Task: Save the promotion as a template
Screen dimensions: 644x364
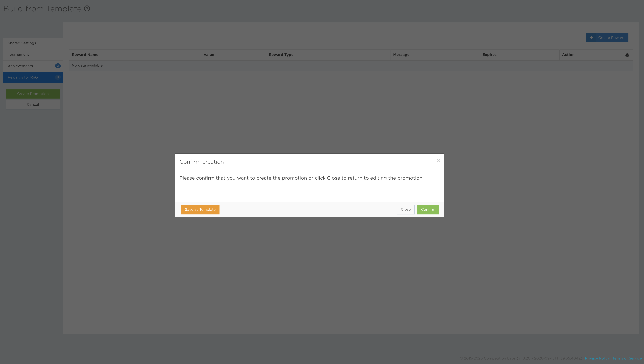Action: coord(200,210)
